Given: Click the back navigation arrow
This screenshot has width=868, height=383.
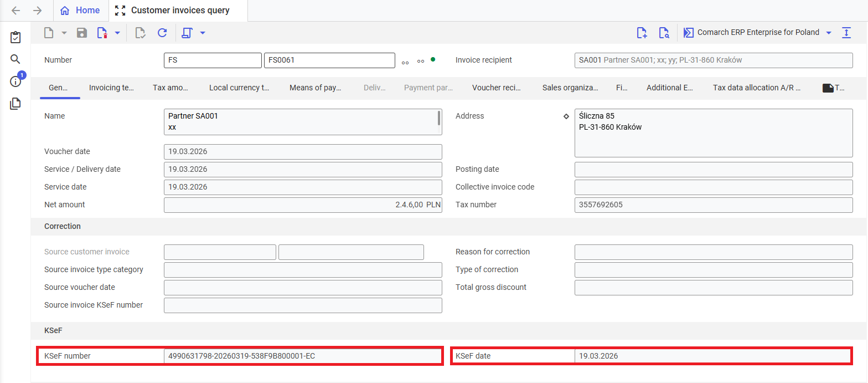Looking at the screenshot, I should [x=16, y=11].
